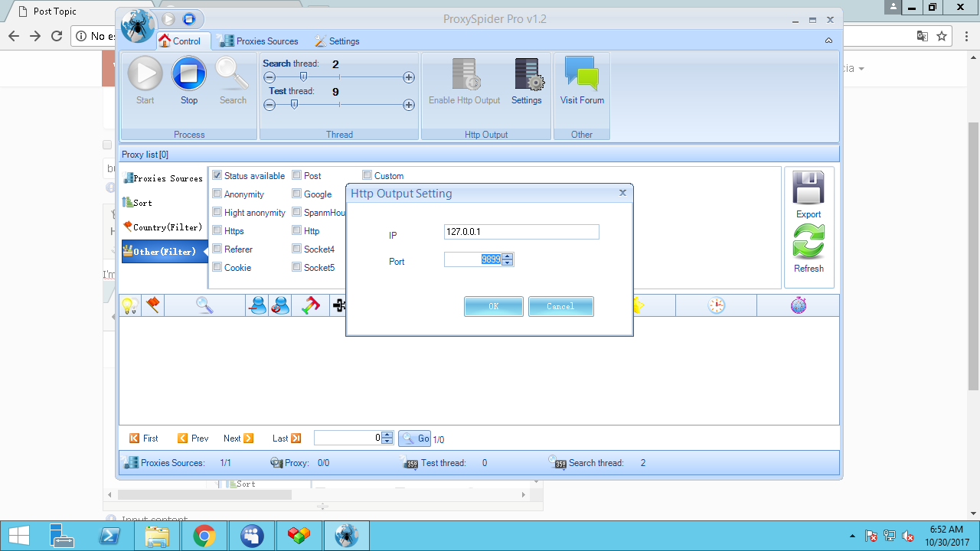Image resolution: width=980 pixels, height=551 pixels.
Task: Click the clock icon in list header
Action: [716, 305]
